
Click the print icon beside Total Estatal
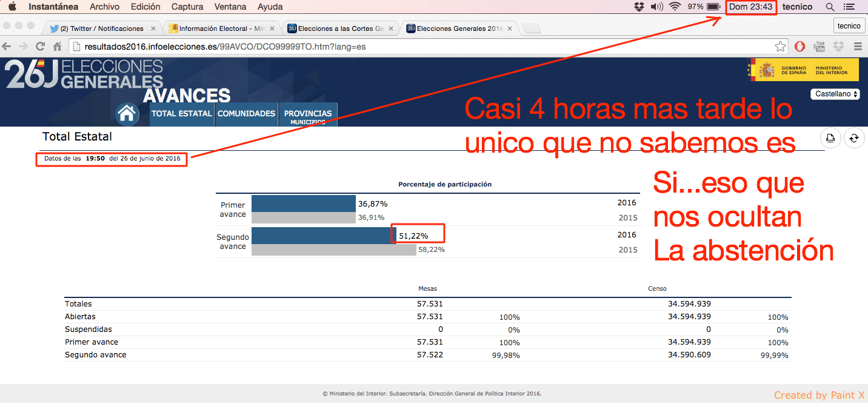click(830, 138)
